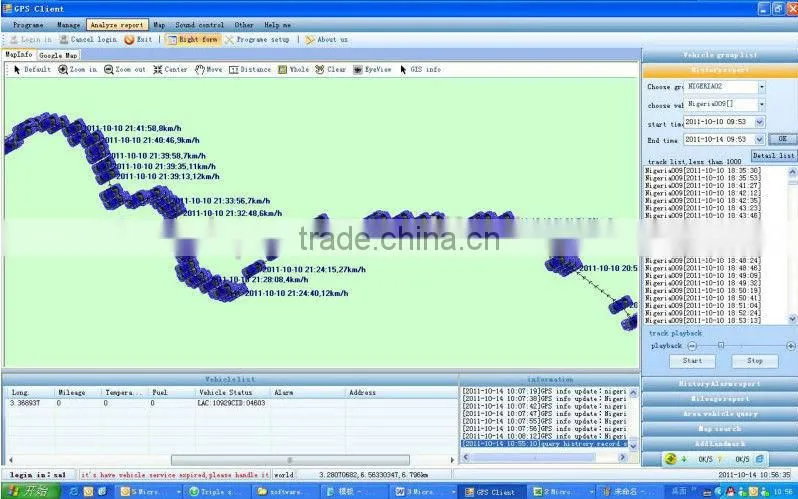Increase playback speed plus icon
This screenshot has height=499, width=798.
[x=790, y=346]
